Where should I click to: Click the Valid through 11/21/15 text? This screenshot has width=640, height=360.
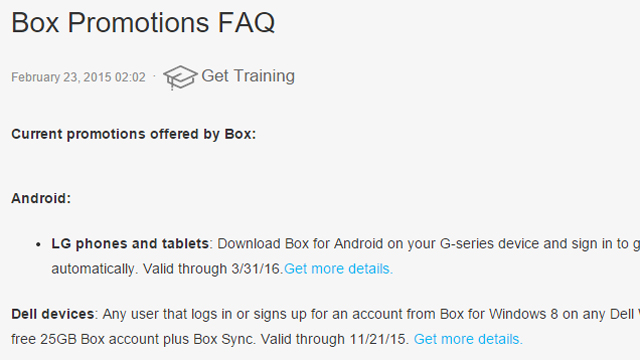click(x=335, y=339)
